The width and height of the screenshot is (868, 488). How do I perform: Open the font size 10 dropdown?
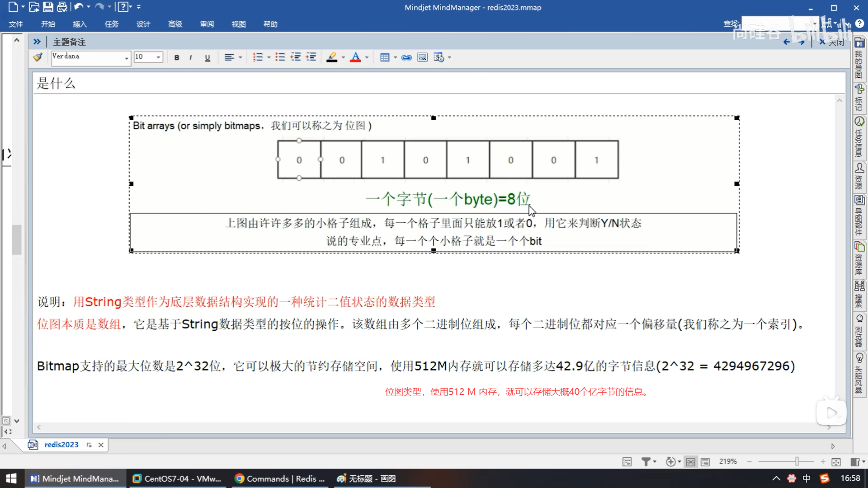(158, 57)
